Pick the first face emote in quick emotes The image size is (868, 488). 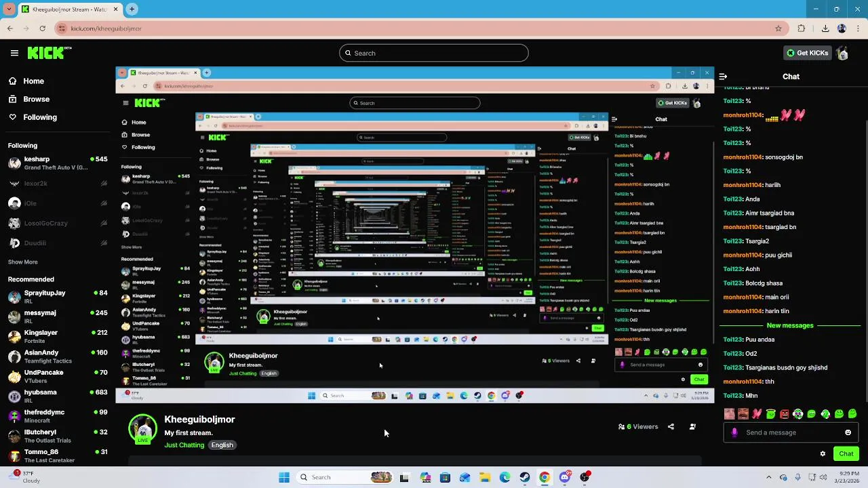click(x=730, y=413)
